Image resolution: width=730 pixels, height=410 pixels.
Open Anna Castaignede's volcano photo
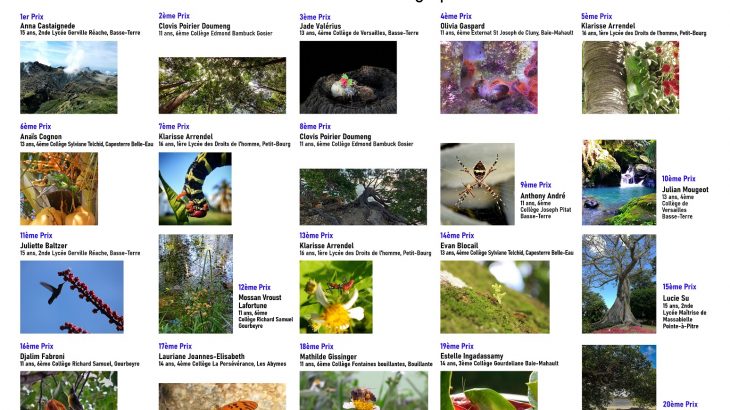68,77
